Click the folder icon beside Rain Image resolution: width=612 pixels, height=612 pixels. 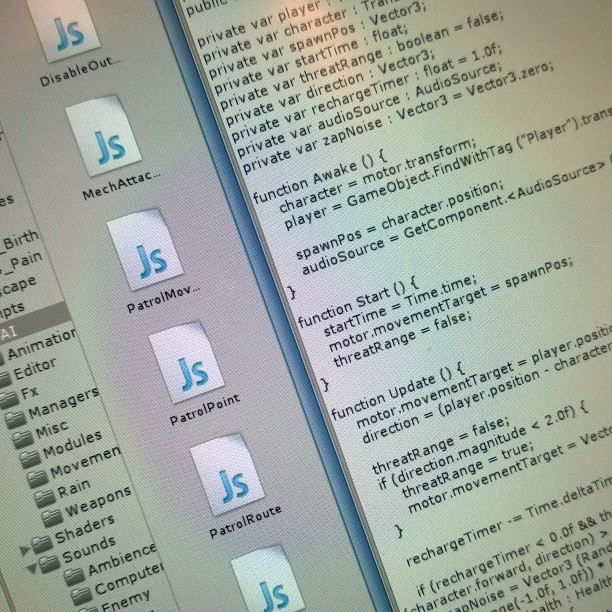[x=44, y=498]
